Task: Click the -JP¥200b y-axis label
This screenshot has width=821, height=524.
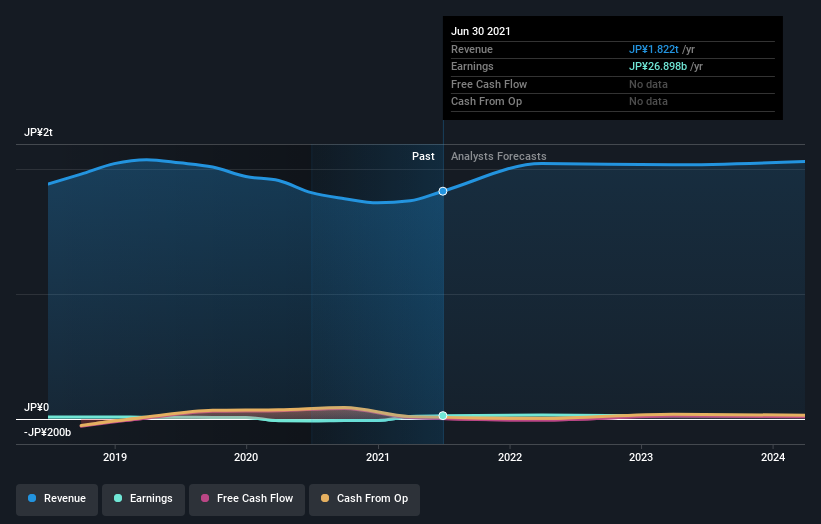Action: [47, 432]
